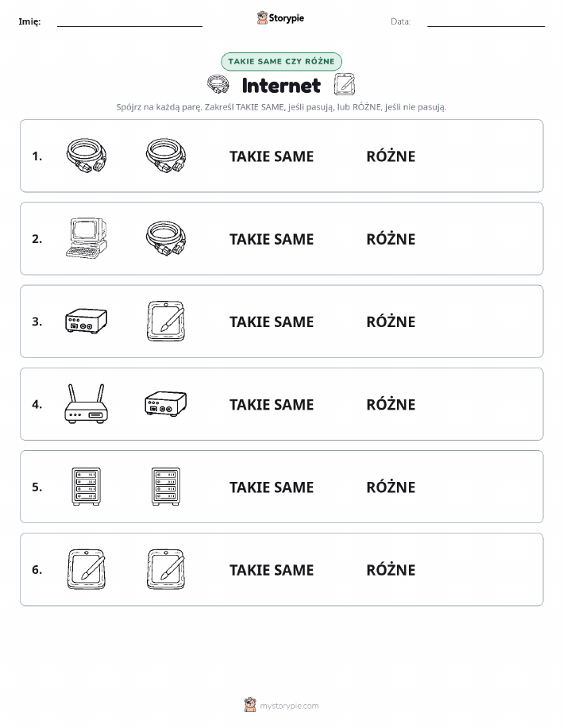Select TAKIE SAME for pair 1
Image resolution: width=563 pixels, height=728 pixels.
click(x=272, y=156)
